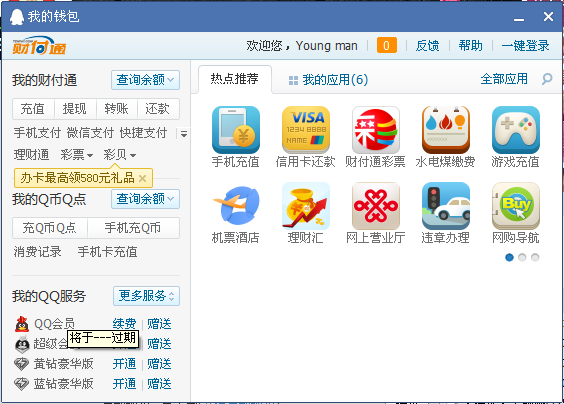
Task: Dismiss the 办卡最高领580元礼品 tip
Action: click(x=142, y=178)
